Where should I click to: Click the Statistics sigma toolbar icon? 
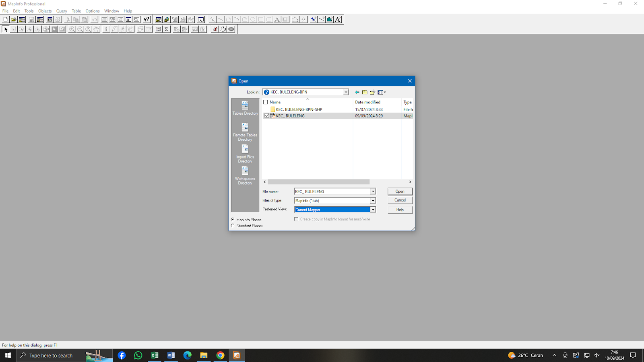point(166,29)
